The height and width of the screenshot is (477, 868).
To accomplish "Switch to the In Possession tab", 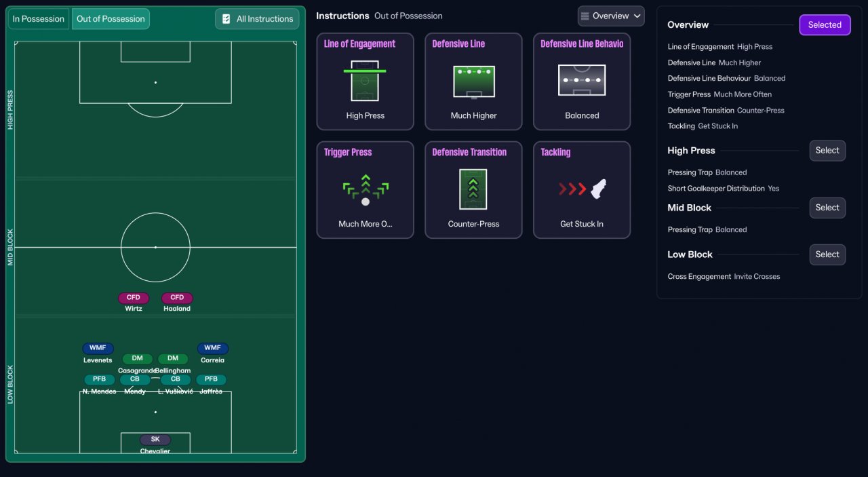I will click(x=39, y=19).
